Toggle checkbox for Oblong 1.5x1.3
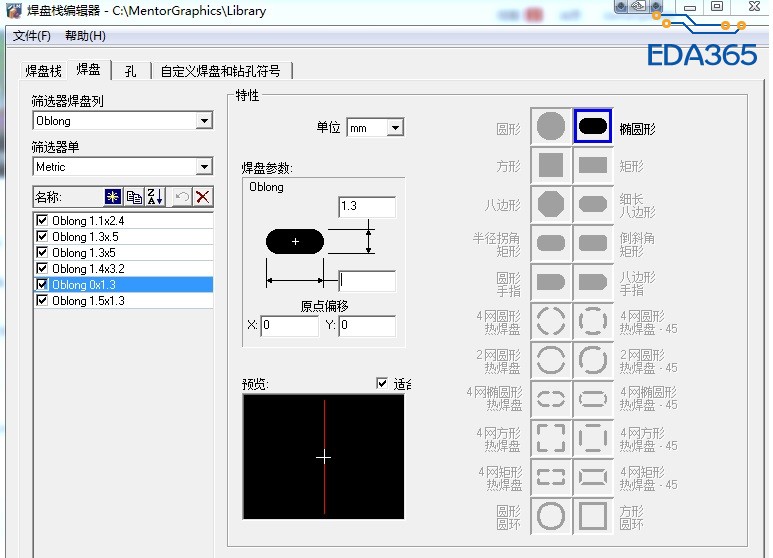 [42, 301]
